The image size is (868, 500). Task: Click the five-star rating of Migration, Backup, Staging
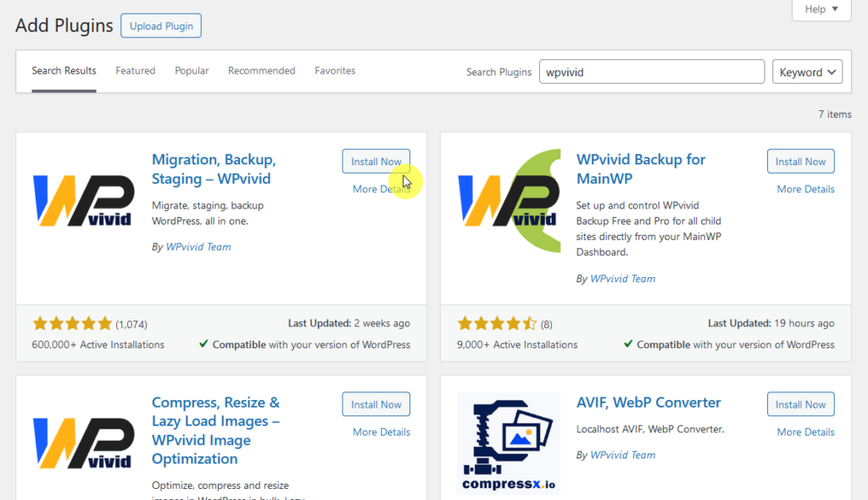(x=72, y=324)
